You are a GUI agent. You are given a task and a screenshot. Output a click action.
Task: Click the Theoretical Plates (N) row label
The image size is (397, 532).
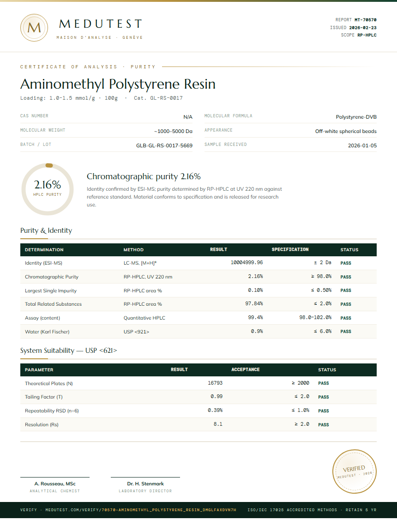pos(49,383)
